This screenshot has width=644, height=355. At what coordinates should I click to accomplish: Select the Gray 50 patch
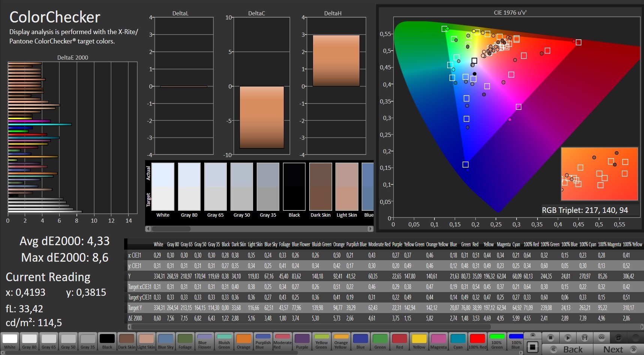pyautogui.click(x=68, y=341)
